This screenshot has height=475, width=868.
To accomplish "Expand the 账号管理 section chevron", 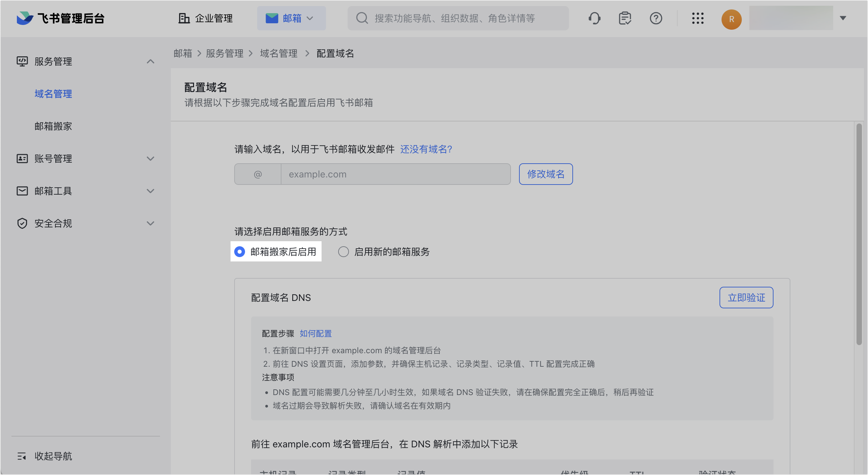I will (151, 159).
